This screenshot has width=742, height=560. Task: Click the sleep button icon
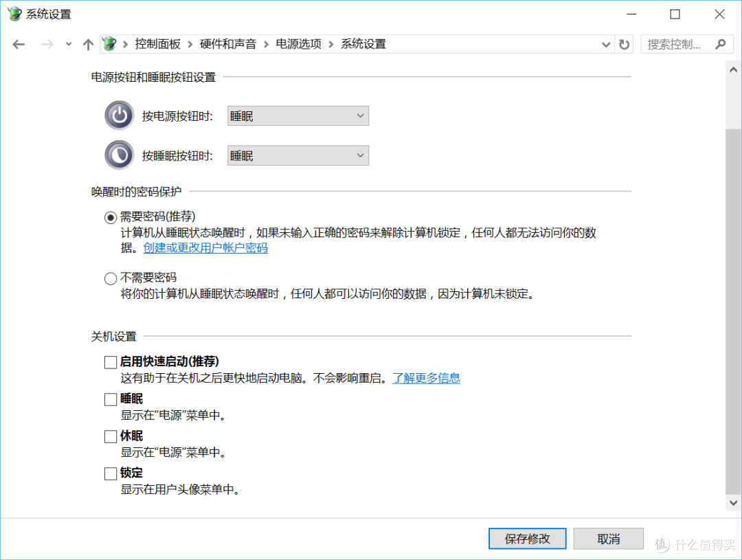click(119, 155)
